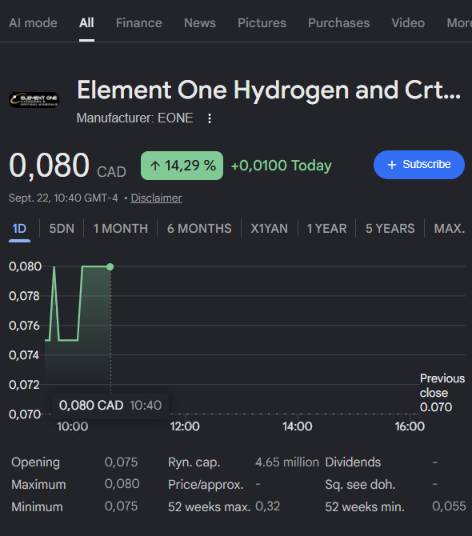This screenshot has width=472, height=536.
Task: Click the Price/approx. label
Action: [x=206, y=484]
